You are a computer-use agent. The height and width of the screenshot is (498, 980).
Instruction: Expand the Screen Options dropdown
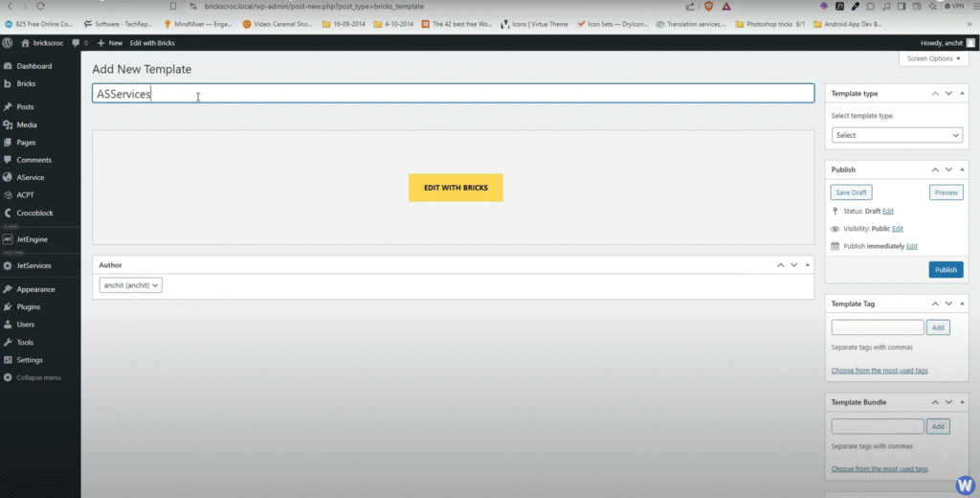(x=934, y=58)
